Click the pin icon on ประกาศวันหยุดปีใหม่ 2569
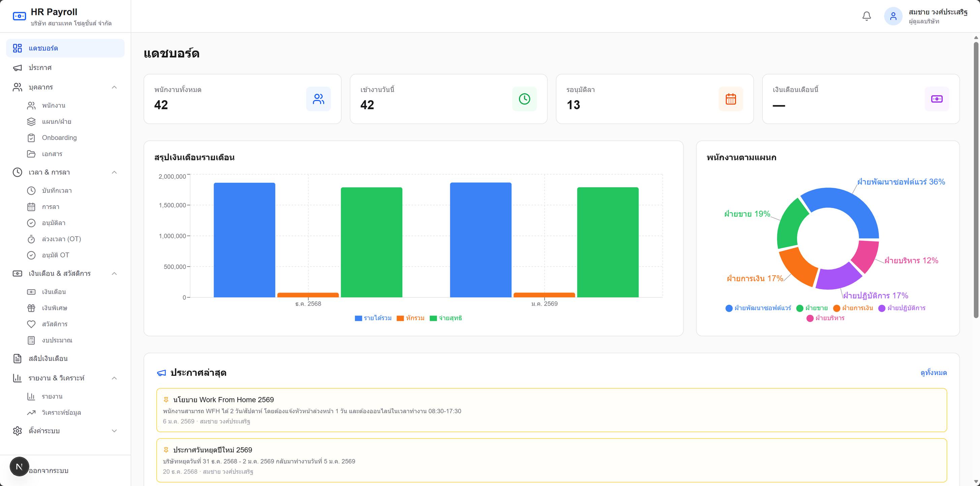980x486 pixels. (166, 450)
